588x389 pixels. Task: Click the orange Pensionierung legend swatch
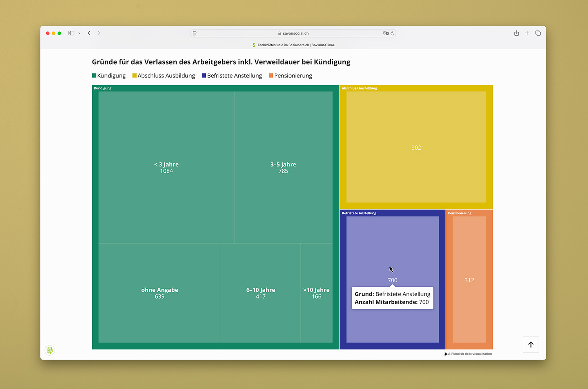(x=271, y=76)
